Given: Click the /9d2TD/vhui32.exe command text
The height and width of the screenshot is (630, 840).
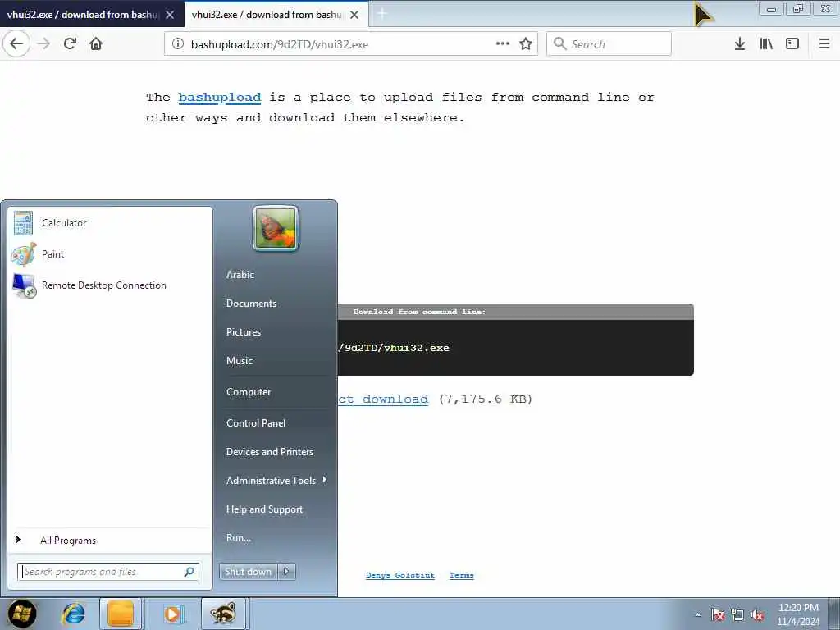Looking at the screenshot, I should pos(394,348).
